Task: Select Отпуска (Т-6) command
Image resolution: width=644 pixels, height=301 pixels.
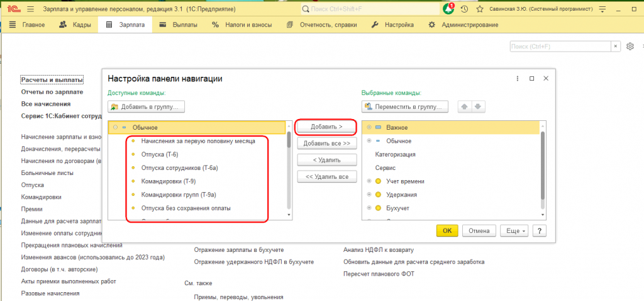Action: coord(160,155)
